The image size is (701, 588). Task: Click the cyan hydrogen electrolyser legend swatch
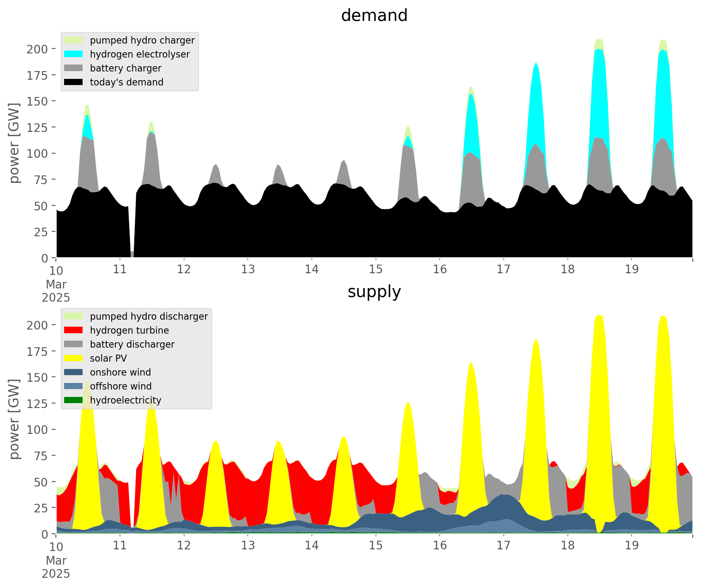[x=74, y=54]
